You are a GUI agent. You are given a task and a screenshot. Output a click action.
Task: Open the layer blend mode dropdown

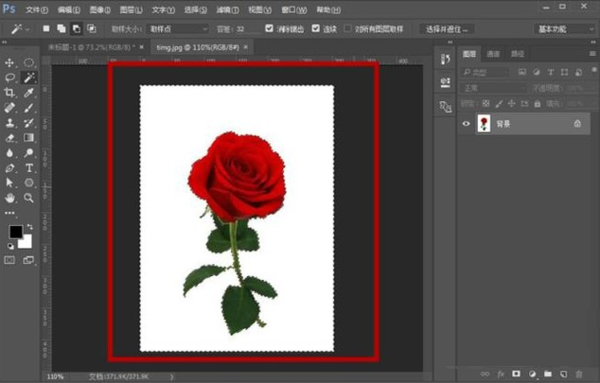(x=493, y=88)
